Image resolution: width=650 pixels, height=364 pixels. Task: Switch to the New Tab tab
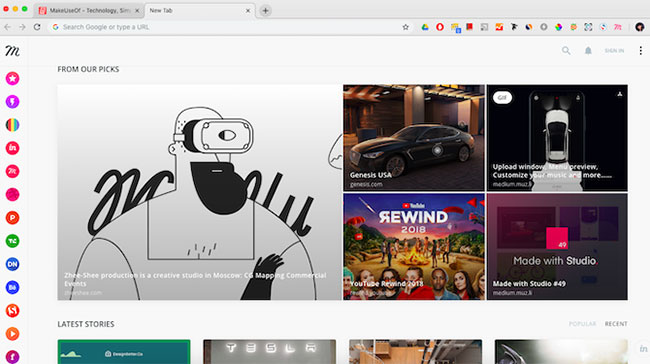[199, 11]
